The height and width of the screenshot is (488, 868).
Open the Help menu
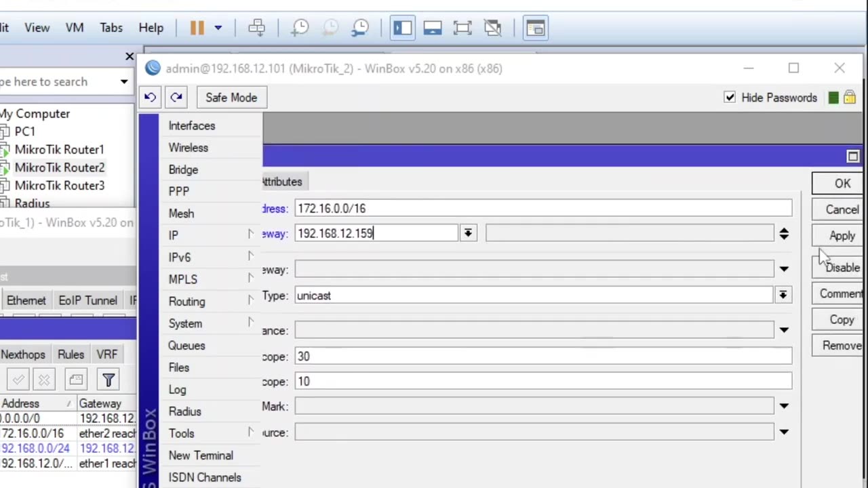[x=151, y=28]
